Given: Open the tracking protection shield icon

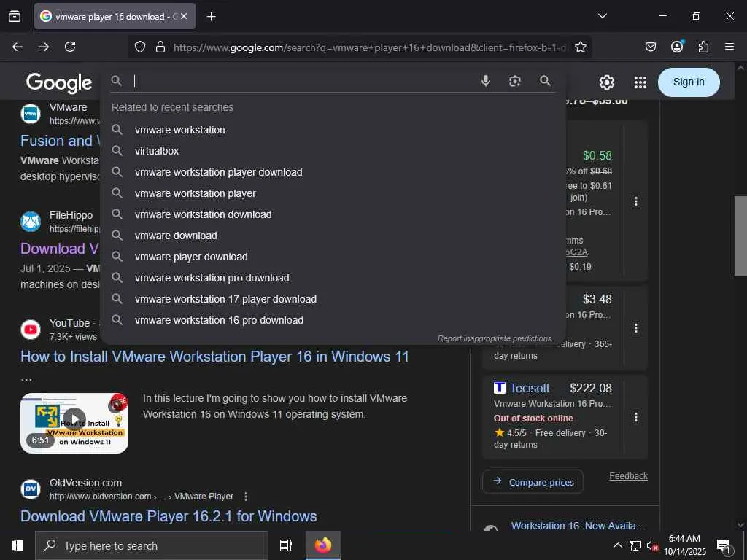Looking at the screenshot, I should coord(139,47).
